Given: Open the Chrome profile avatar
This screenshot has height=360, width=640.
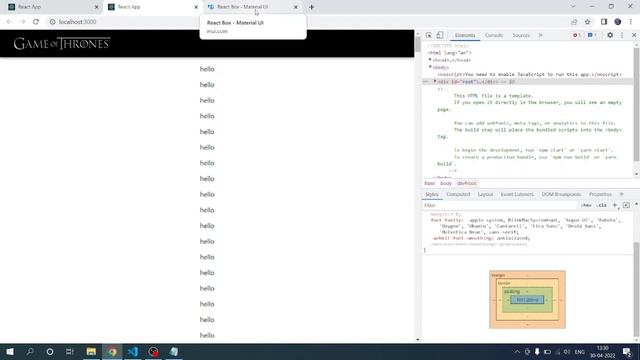Looking at the screenshot, I should pos(618,22).
